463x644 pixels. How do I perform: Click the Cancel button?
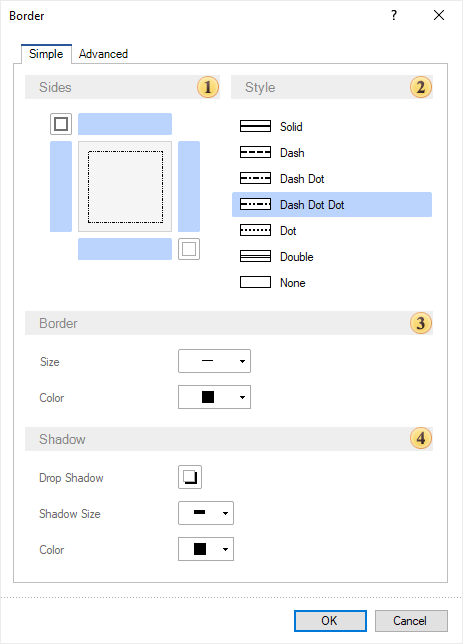[411, 621]
